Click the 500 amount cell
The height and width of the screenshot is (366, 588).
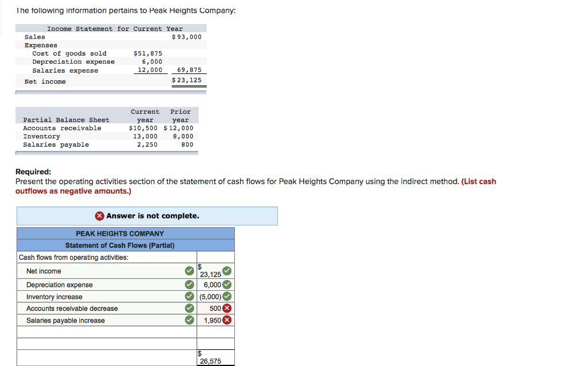click(x=216, y=308)
